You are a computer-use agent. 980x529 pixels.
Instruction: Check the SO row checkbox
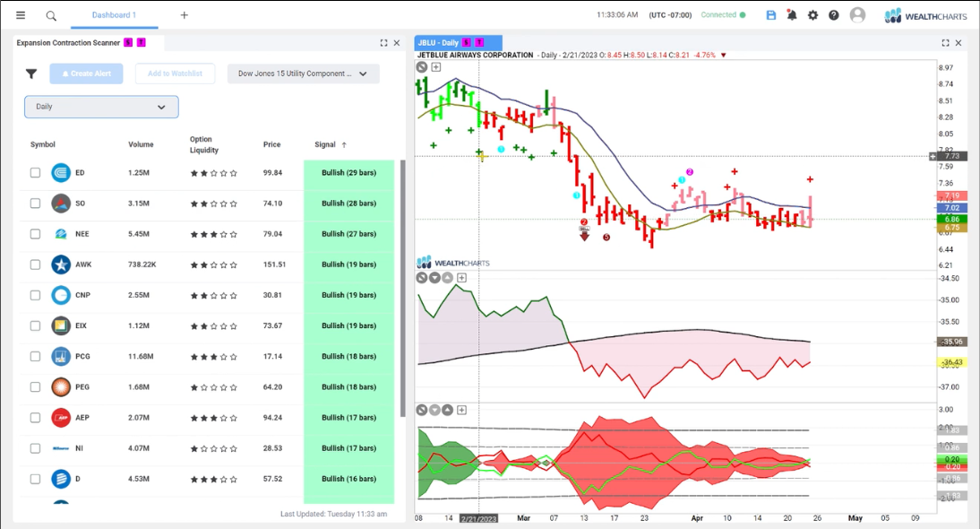click(x=35, y=204)
